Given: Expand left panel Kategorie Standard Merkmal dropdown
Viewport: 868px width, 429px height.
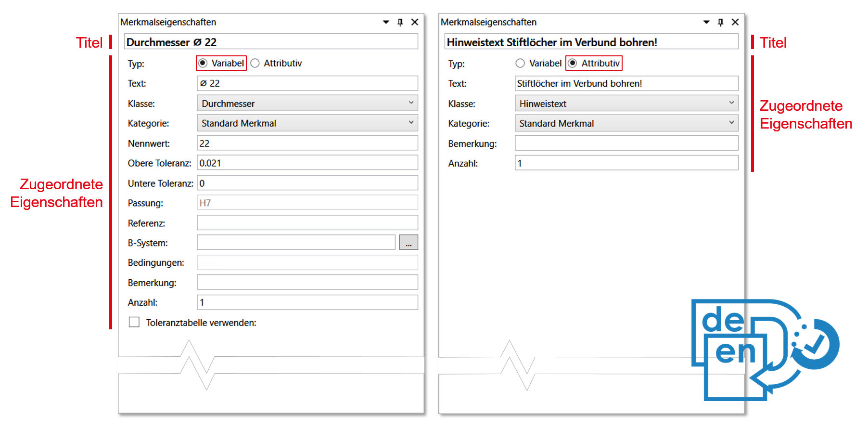Looking at the screenshot, I should pos(307,123).
